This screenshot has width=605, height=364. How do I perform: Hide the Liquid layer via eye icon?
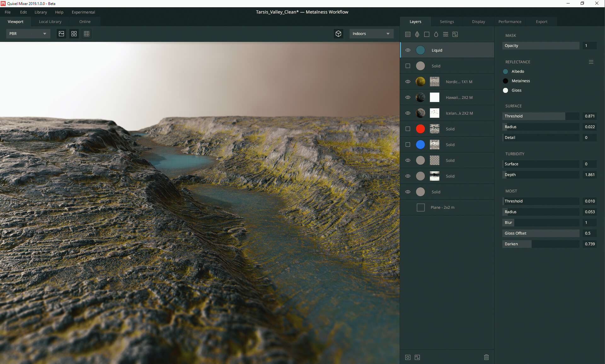click(408, 50)
